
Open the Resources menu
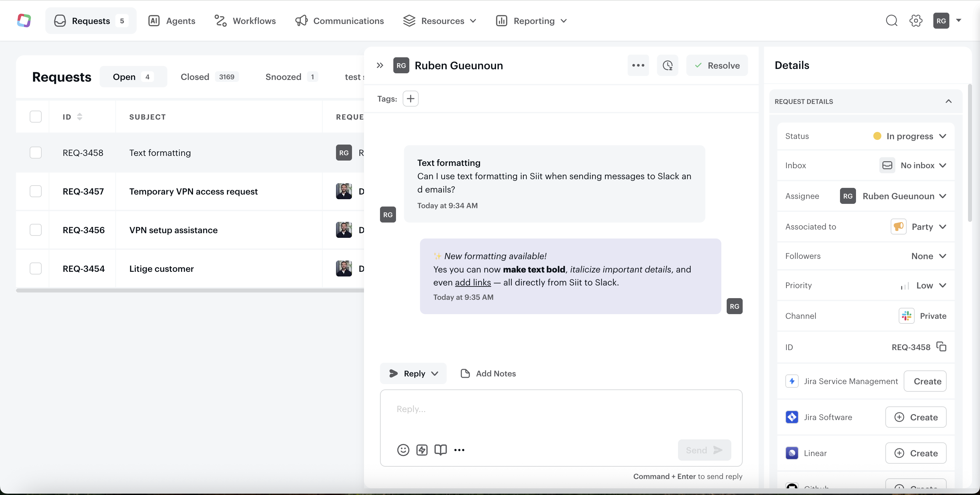439,21
